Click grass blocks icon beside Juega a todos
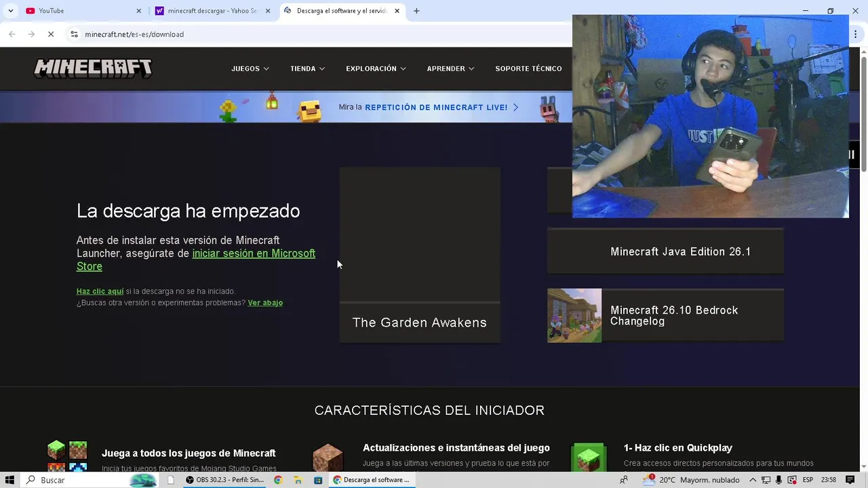 (x=67, y=455)
